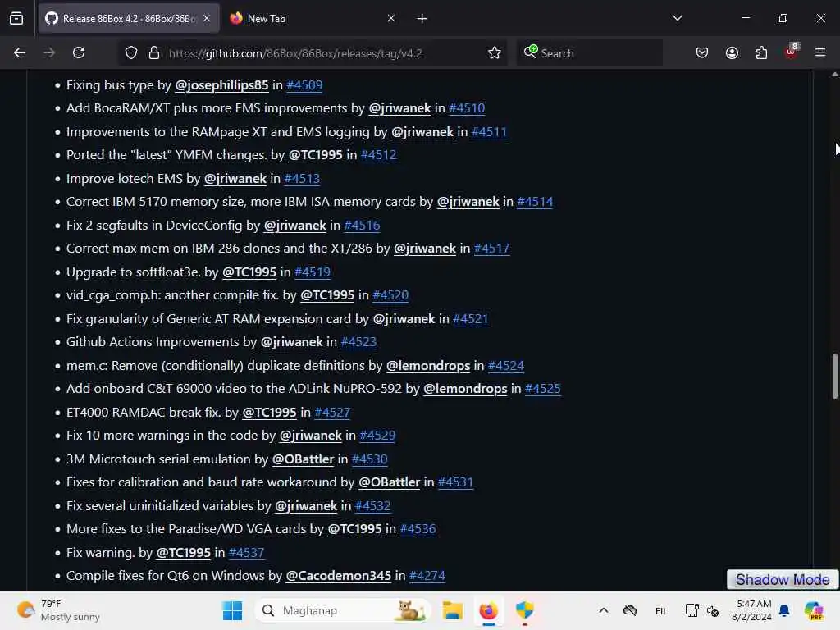Viewport: 840px width, 630px height.
Task: Open the weather widget 79°F
Action: point(58,610)
